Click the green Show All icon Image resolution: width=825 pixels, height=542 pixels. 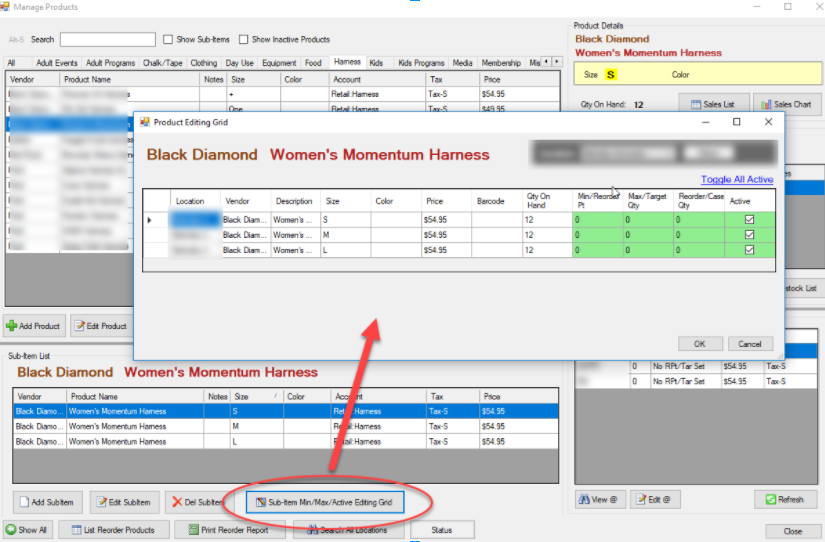(x=11, y=529)
